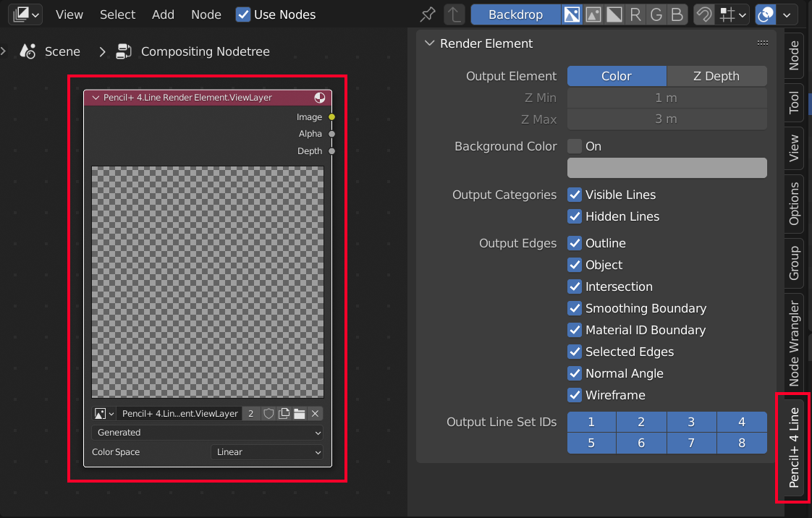Click the pin icon in the header
Image resolution: width=812 pixels, height=518 pixels.
point(427,14)
